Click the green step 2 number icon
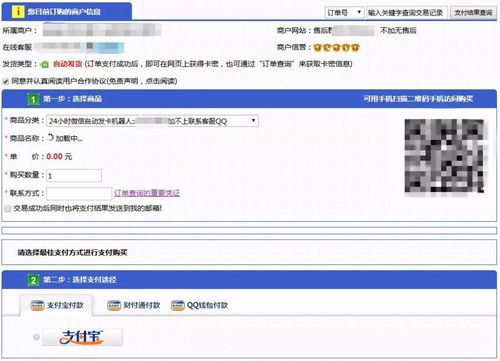Viewport: 500px width, 361px height. pos(33,280)
